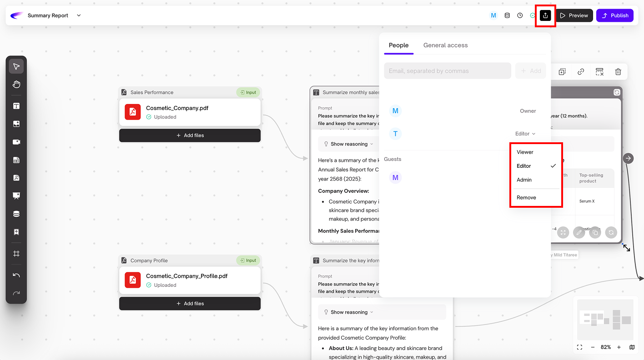Pick the text node tool in left toolbar
The width and height of the screenshot is (644, 360).
[16, 106]
